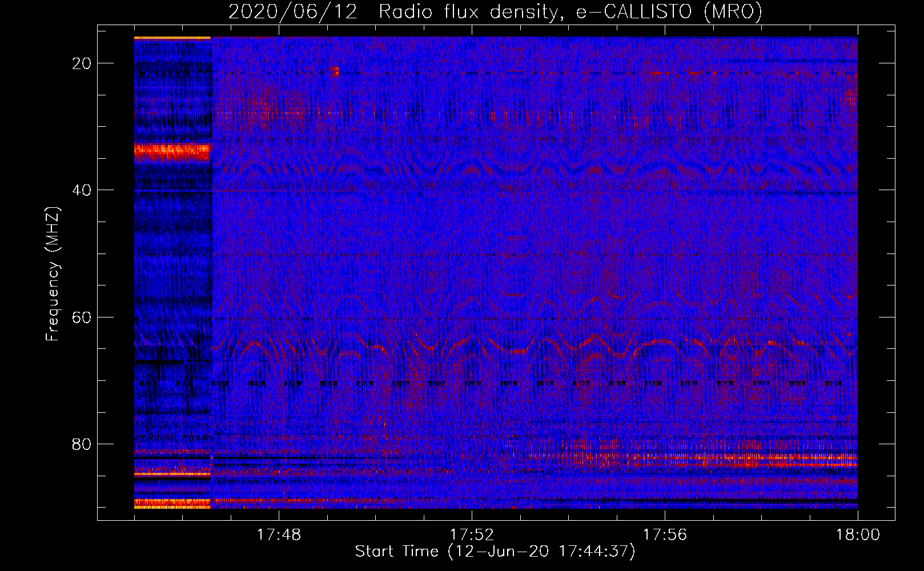Click the 17:48 time tick label

click(x=279, y=535)
